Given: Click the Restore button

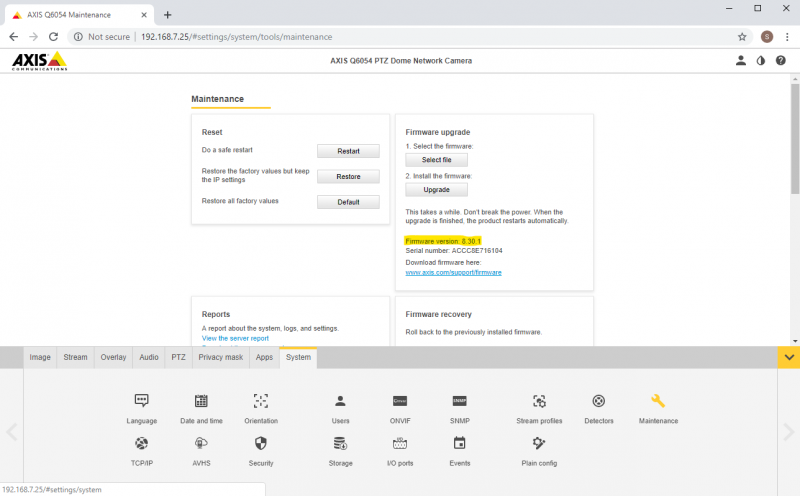Looking at the screenshot, I should pos(348,177).
